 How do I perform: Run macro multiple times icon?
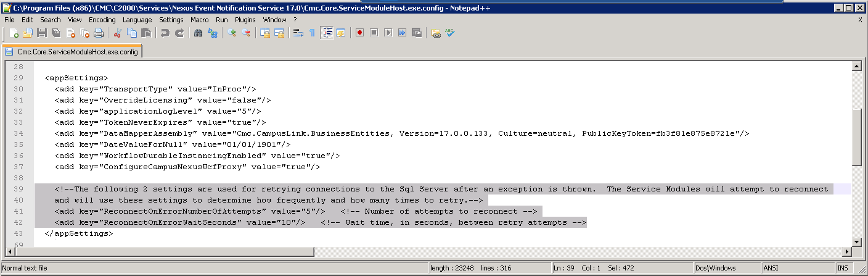click(403, 33)
